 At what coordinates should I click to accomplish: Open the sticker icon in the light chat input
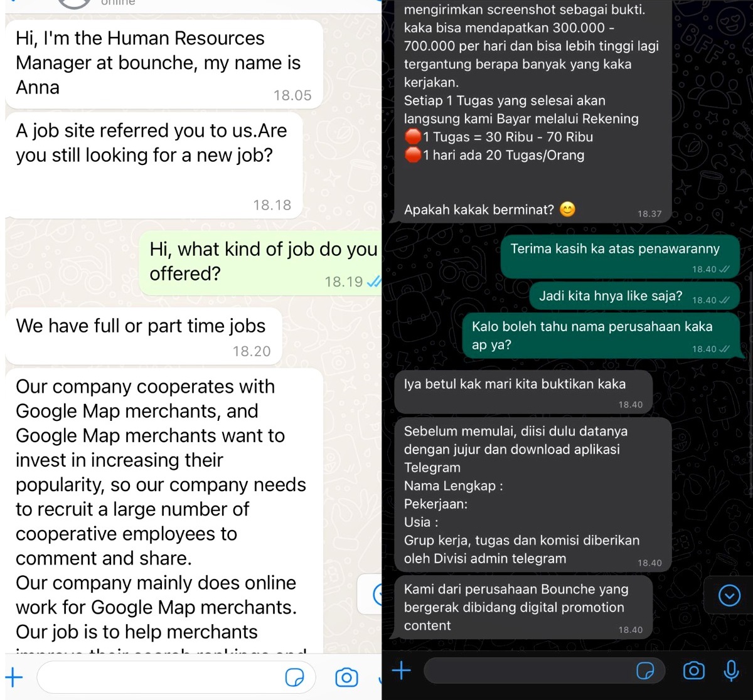pos(294,677)
